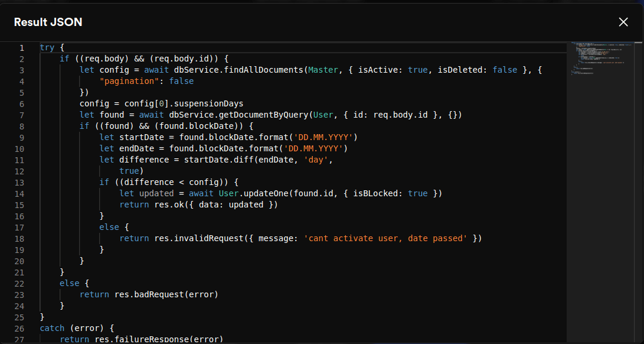Click the Result JSON title text
644x344 pixels.
click(x=48, y=22)
